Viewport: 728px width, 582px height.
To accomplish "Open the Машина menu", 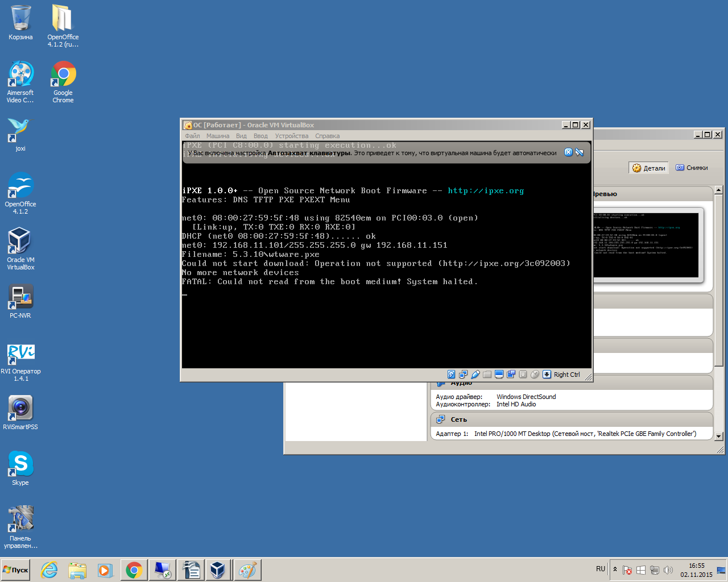I will (217, 136).
